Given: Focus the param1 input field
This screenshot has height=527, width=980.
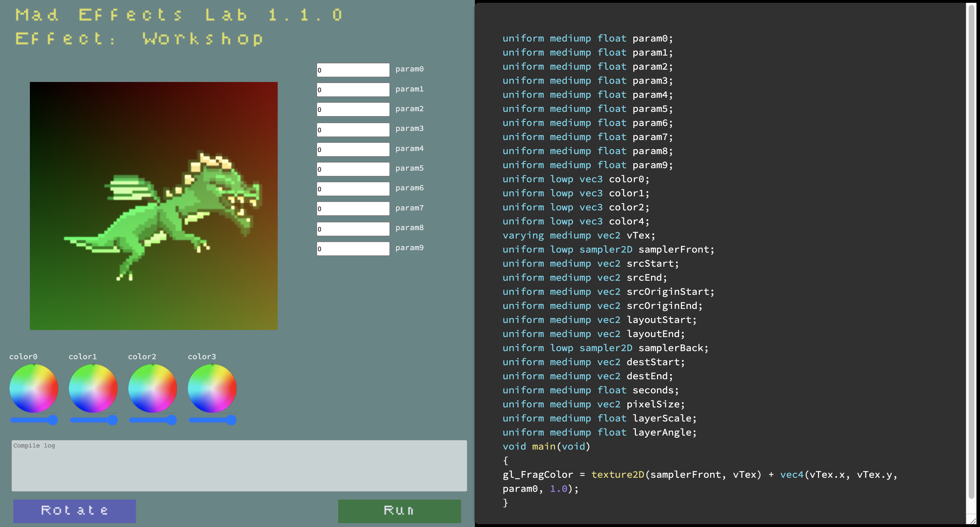Looking at the screenshot, I should click(x=353, y=90).
